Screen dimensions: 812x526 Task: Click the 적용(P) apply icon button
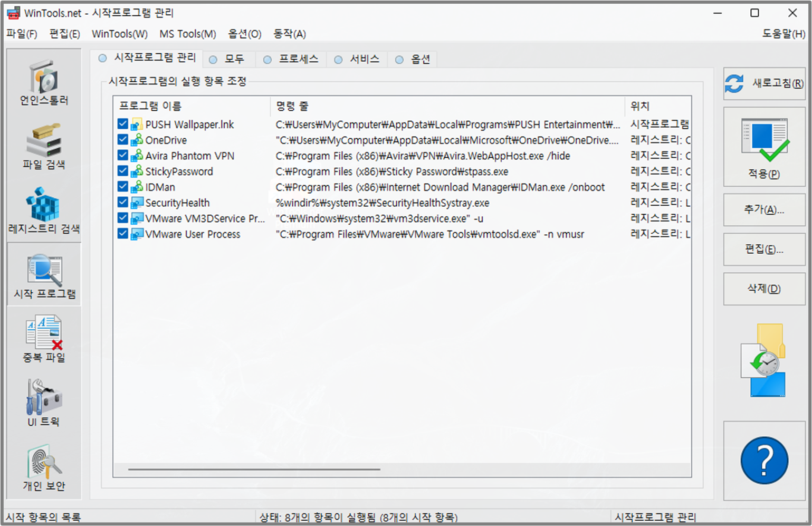pyautogui.click(x=764, y=147)
